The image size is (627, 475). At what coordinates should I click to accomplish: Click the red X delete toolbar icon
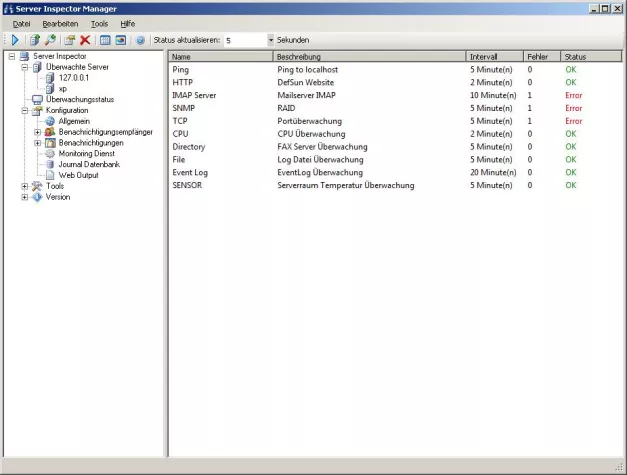pyautogui.click(x=85, y=40)
